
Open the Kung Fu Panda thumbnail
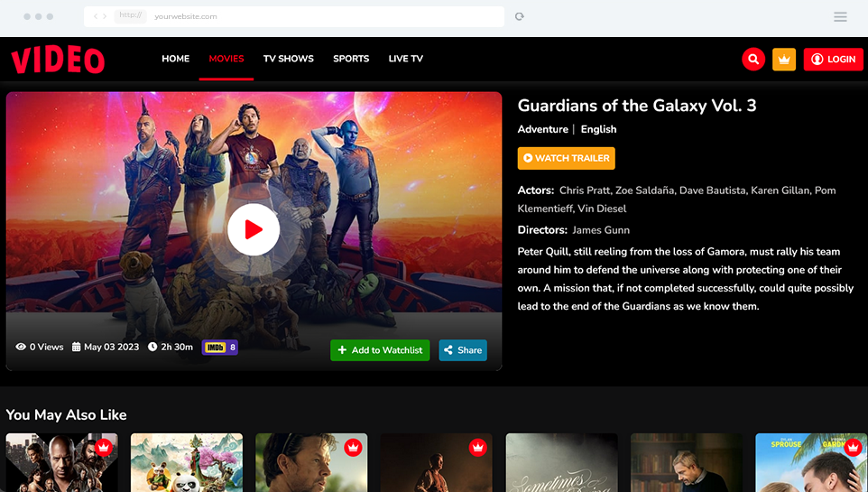(x=187, y=462)
